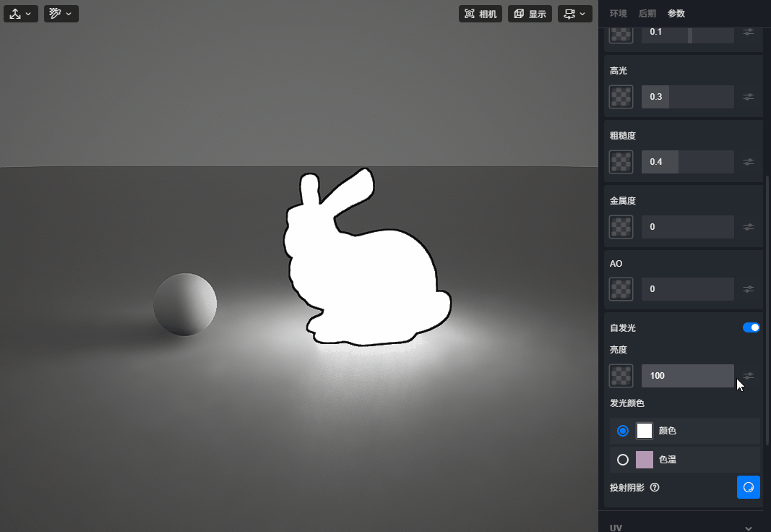Switch to the 环境 tab
771x532 pixels.
(x=618, y=14)
